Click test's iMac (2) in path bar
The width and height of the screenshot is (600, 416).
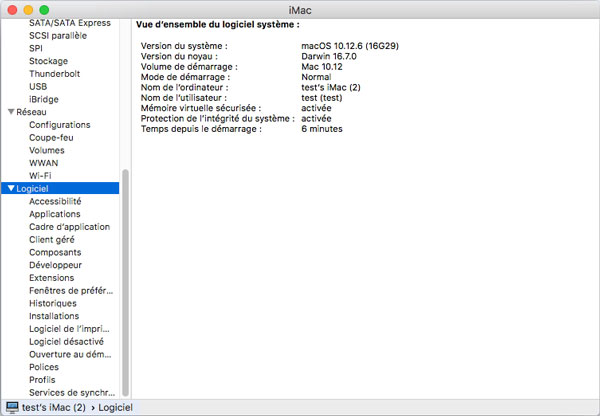click(x=54, y=407)
